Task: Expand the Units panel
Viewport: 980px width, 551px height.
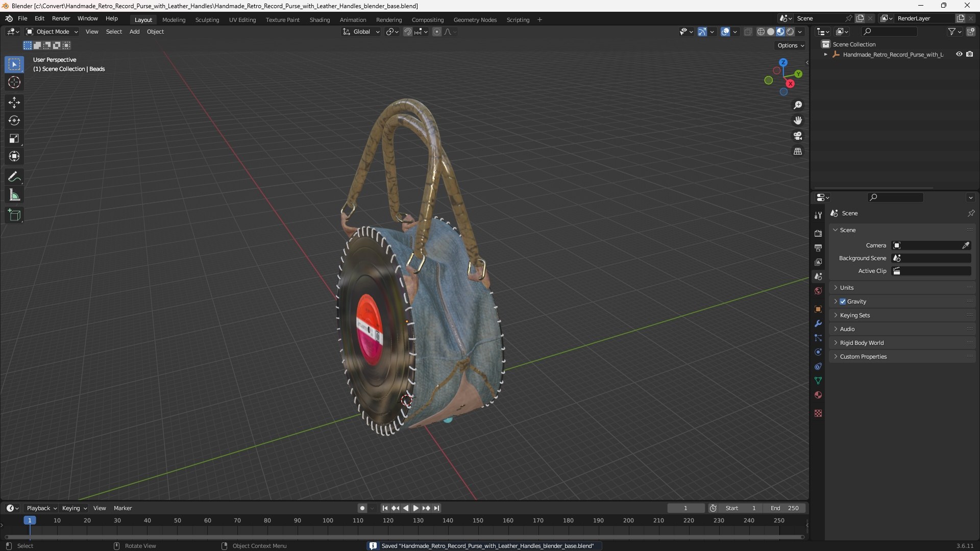Action: 847,288
